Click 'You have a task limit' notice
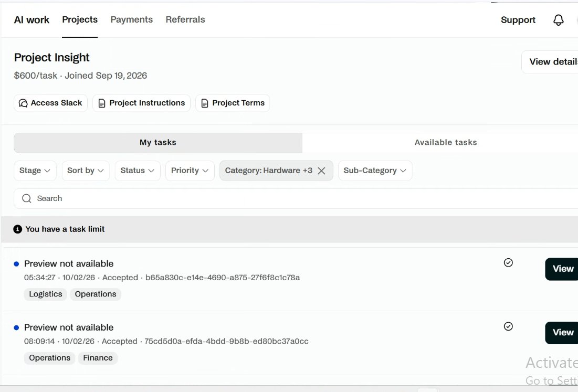Viewport: 578px width, 392px height. click(x=65, y=229)
